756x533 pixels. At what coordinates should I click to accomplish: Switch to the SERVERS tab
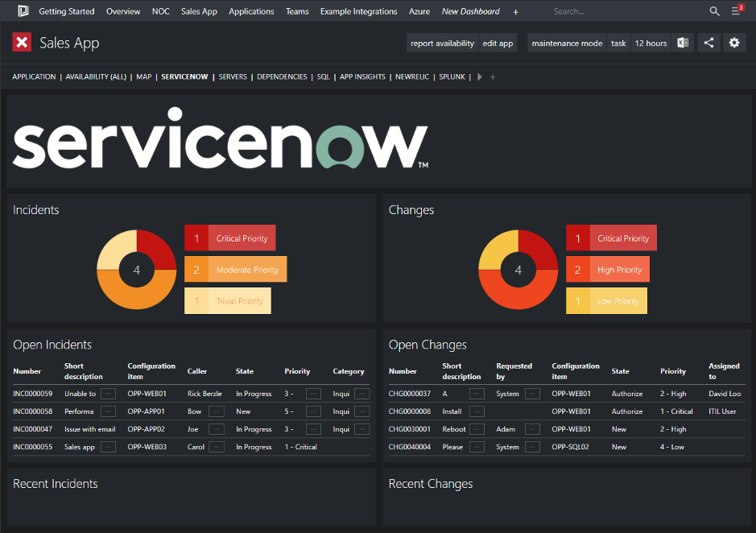pos(233,76)
